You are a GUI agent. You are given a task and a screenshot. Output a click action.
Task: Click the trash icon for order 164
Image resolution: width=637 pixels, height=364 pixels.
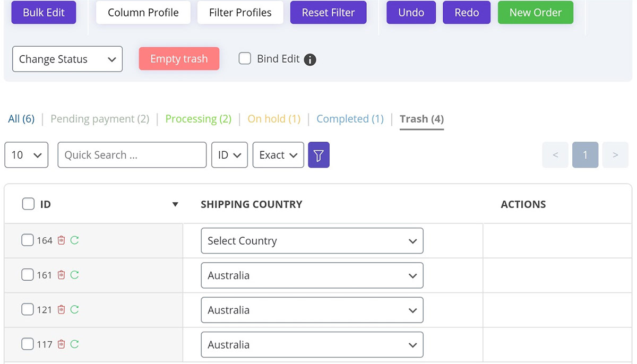(61, 240)
